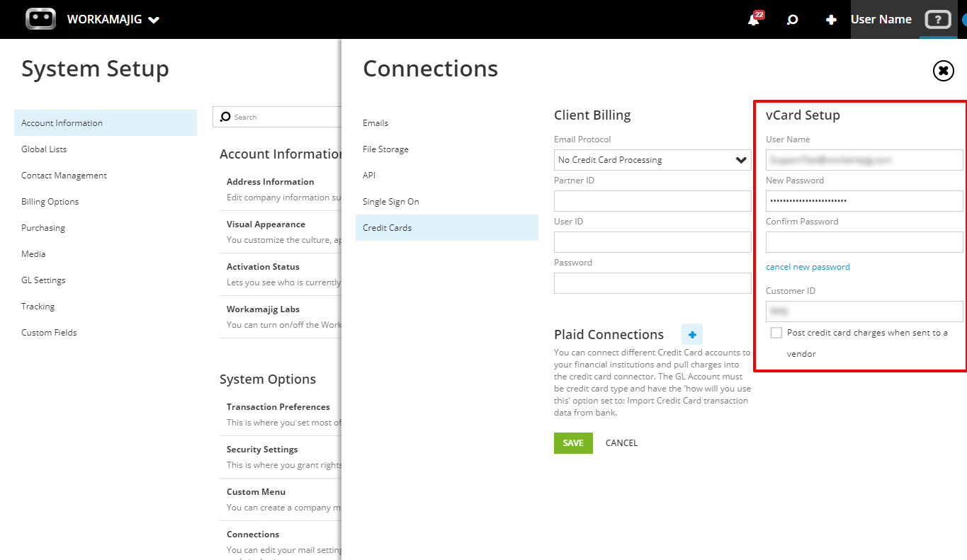Click the plus add icon in top bar
The width and height of the screenshot is (967, 560).
832,20
